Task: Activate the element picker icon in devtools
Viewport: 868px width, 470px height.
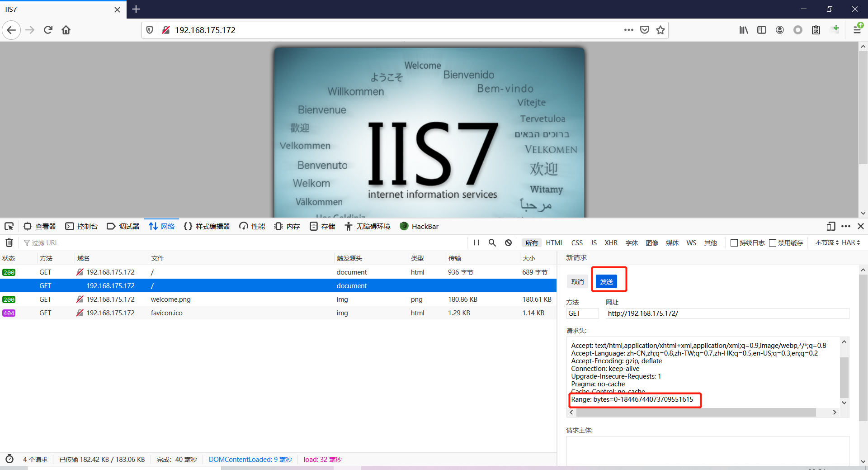Action: (9, 226)
